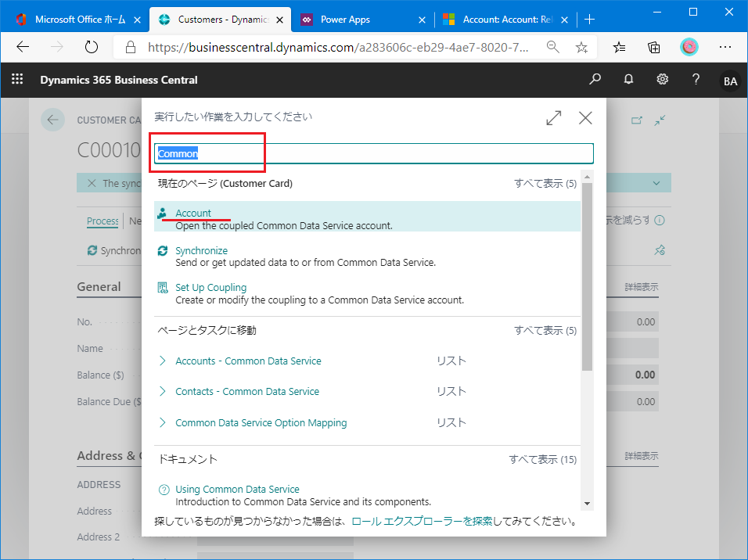
Task: Go back from the Customer Card page
Action: 52,120
